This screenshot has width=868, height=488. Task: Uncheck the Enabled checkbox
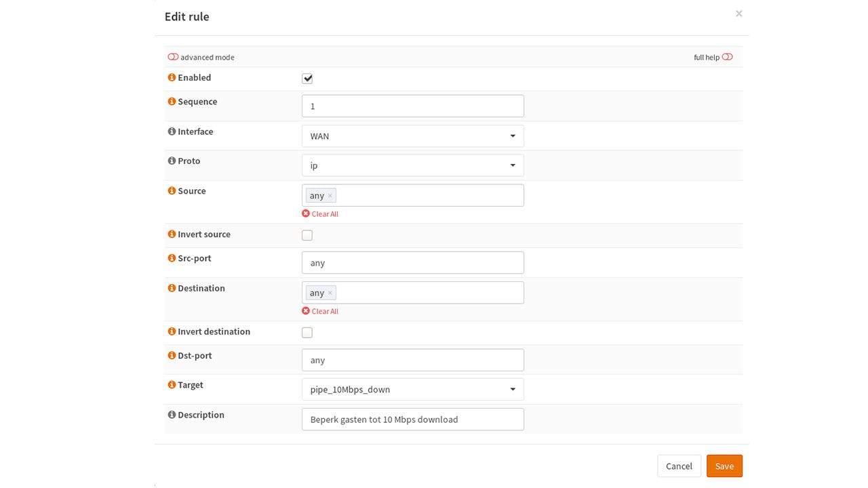click(307, 79)
